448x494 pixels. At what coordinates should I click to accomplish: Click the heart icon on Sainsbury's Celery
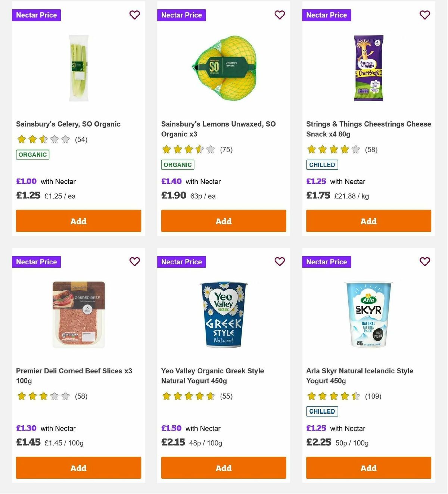[x=134, y=15]
